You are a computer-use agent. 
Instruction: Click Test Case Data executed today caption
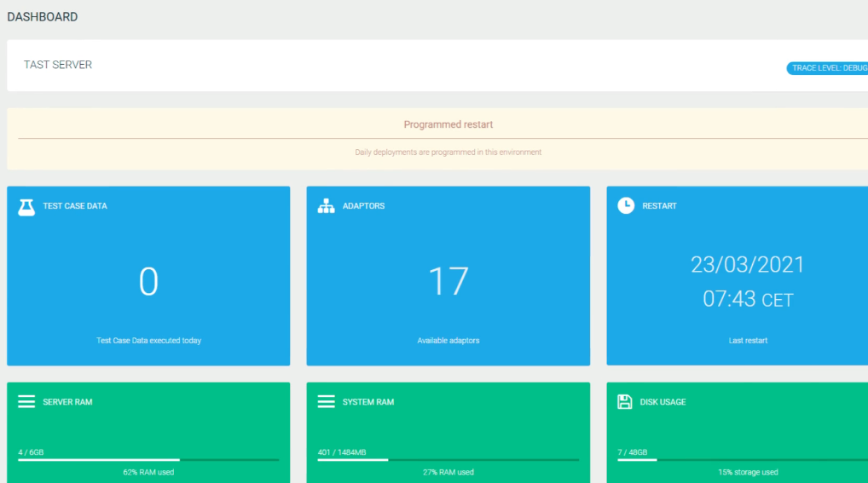(148, 341)
